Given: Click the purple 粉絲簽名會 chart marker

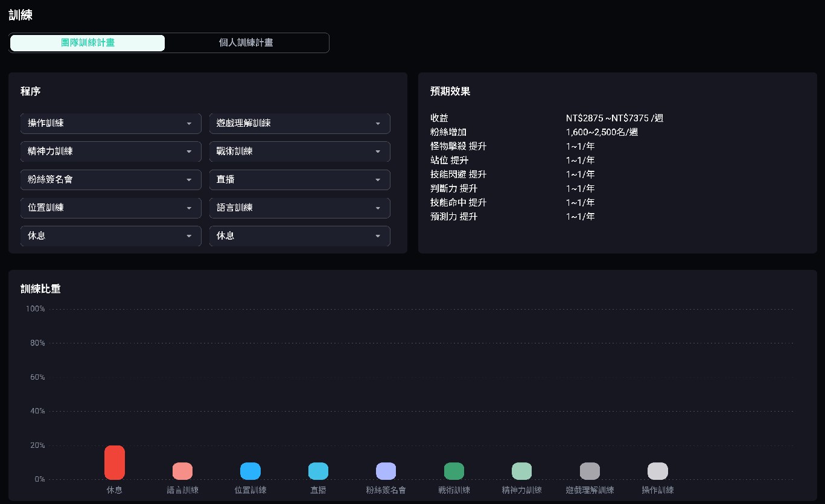Looking at the screenshot, I should pyautogui.click(x=386, y=471).
